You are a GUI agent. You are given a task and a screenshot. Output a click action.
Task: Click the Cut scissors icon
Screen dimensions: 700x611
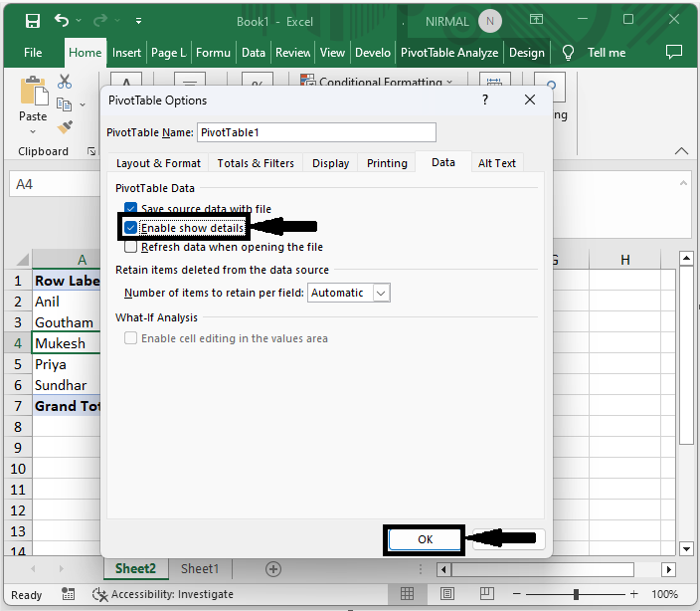(x=65, y=83)
